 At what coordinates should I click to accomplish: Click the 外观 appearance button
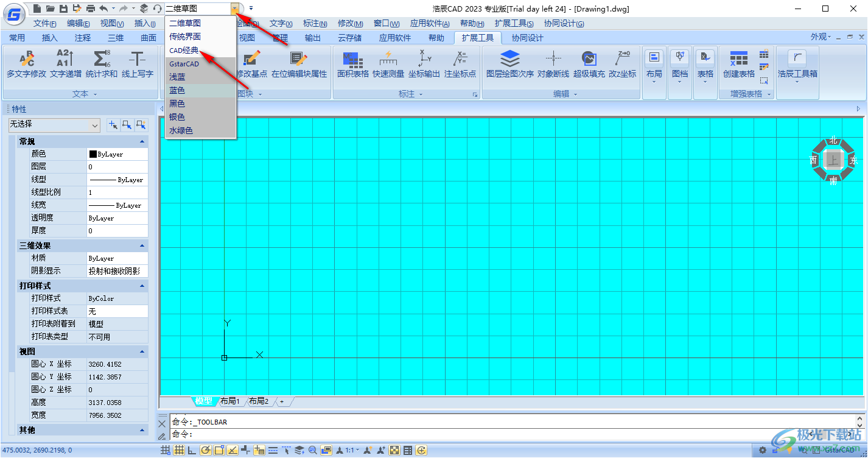821,37
